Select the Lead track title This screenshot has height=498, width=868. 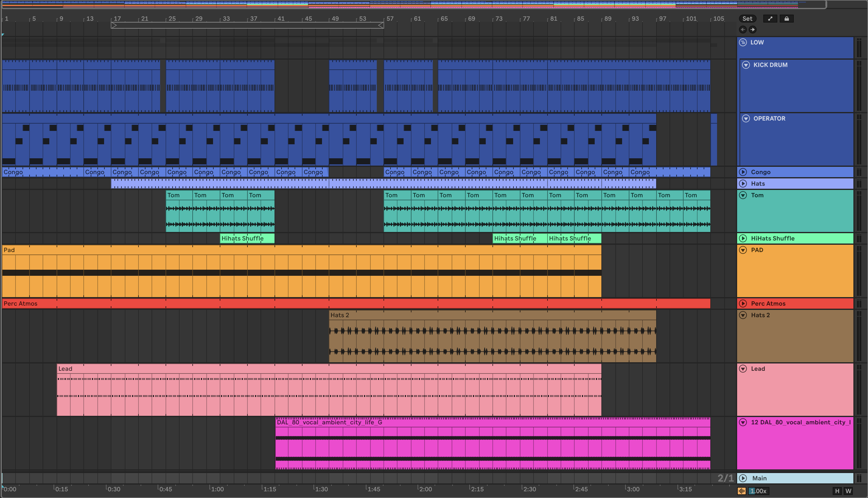(758, 369)
